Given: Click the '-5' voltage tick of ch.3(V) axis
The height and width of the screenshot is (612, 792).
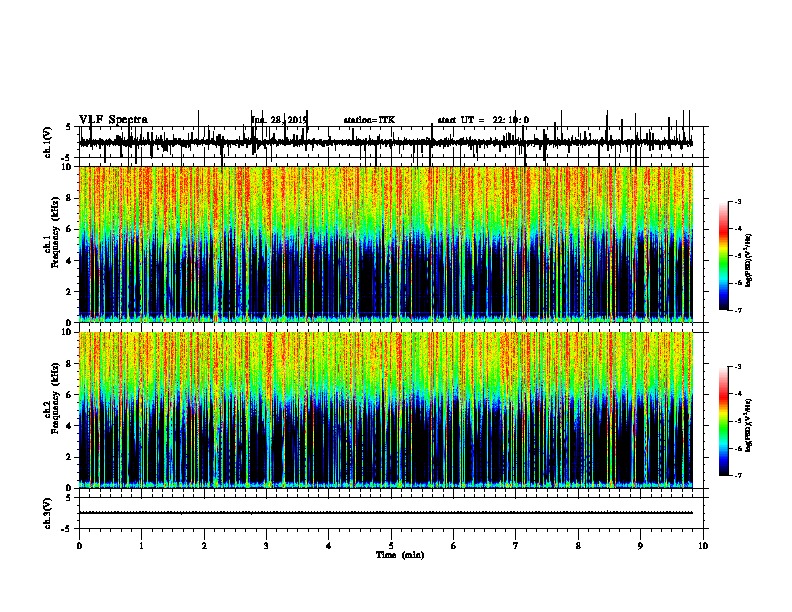Looking at the screenshot, I should (67, 529).
